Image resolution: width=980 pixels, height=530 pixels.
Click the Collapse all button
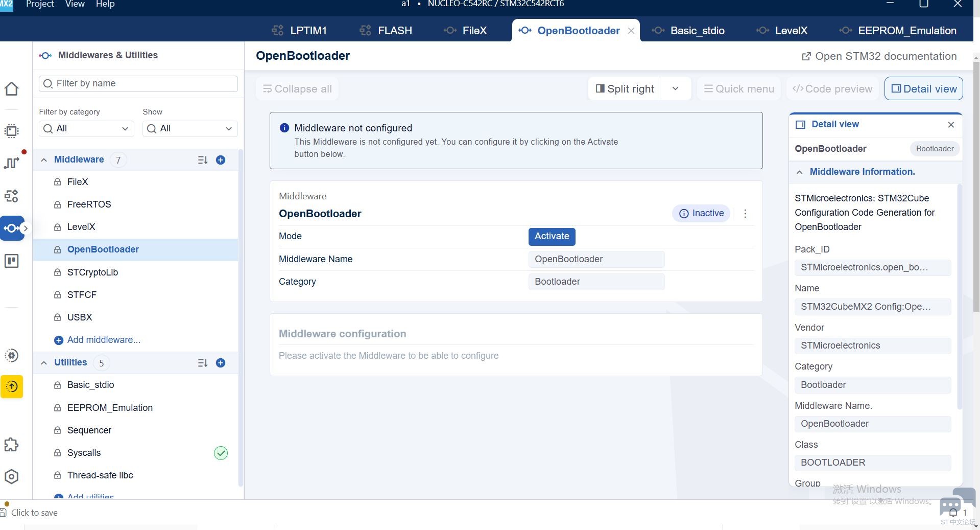tap(297, 89)
